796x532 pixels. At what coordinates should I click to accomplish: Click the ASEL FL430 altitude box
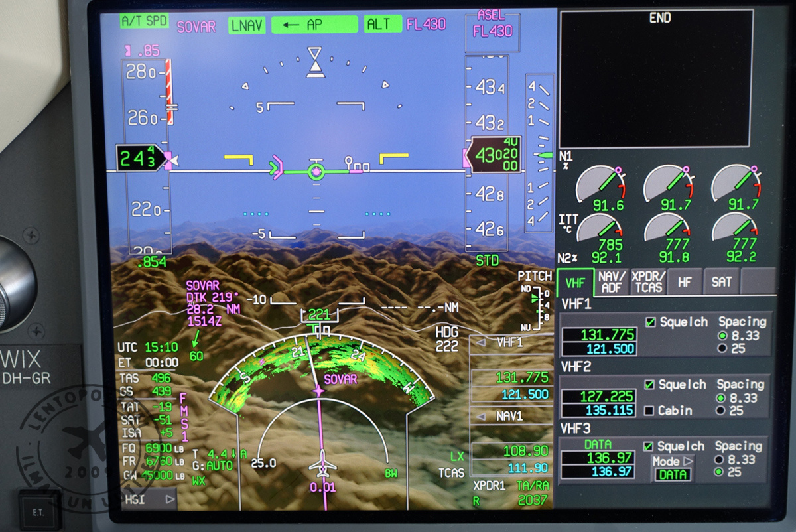(492, 31)
